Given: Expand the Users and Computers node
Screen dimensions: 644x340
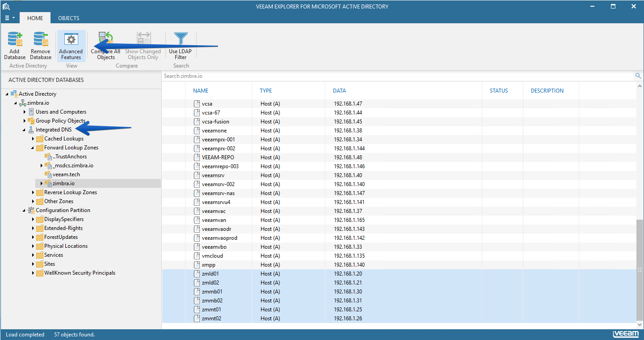Looking at the screenshot, I should pos(25,112).
